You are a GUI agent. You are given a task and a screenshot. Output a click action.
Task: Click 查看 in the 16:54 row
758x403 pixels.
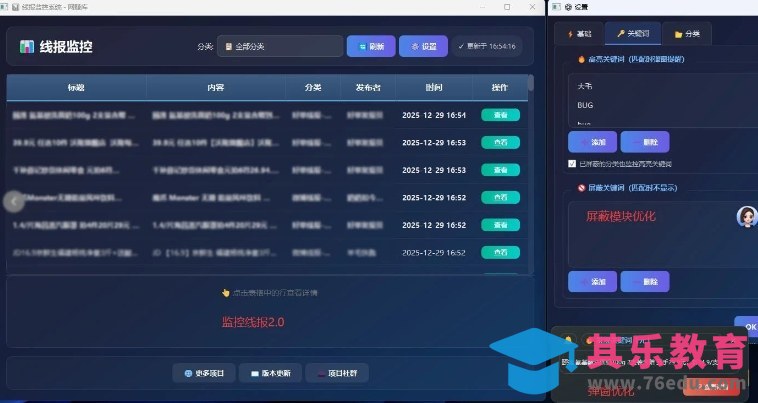coord(500,115)
